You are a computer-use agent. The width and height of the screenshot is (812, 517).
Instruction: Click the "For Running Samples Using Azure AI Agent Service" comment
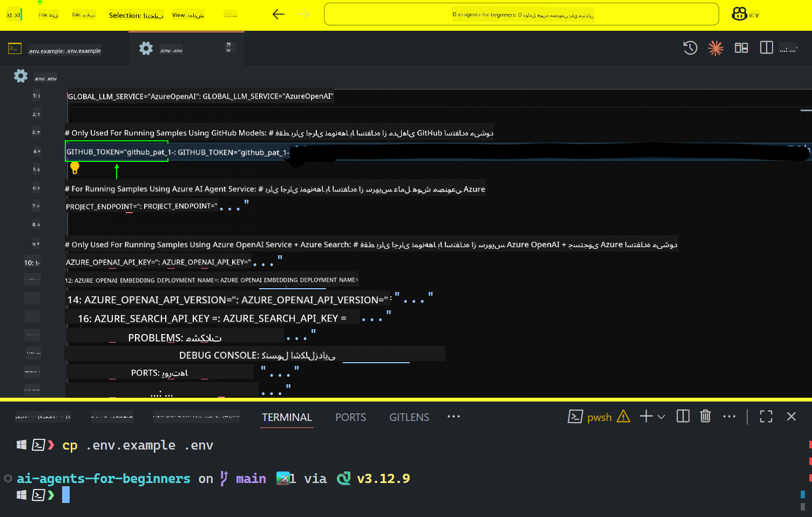point(275,189)
